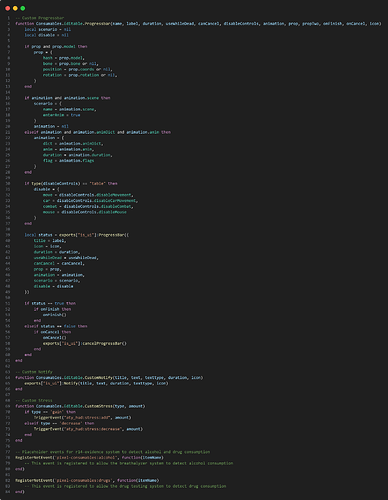Image resolution: width=388 pixels, height=500 pixels.
Task: Click the breathalyzer system comment line
Action: click(129, 463)
